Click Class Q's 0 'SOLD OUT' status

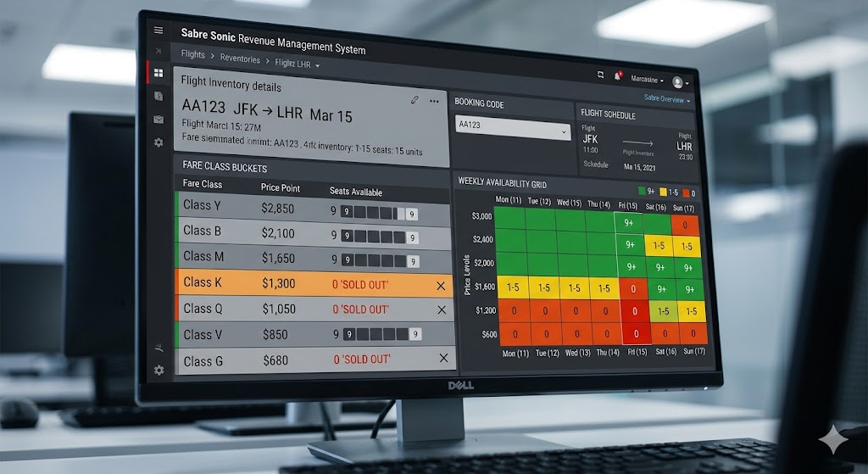tap(360, 309)
